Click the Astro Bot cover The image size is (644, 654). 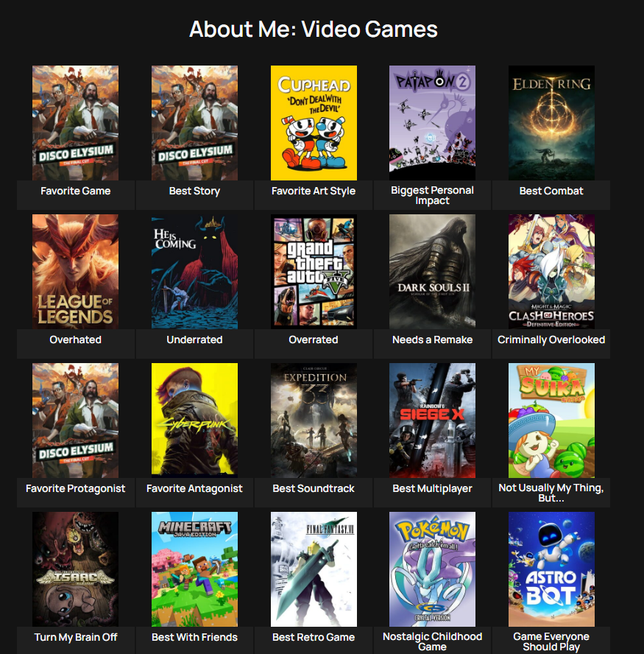click(551, 569)
